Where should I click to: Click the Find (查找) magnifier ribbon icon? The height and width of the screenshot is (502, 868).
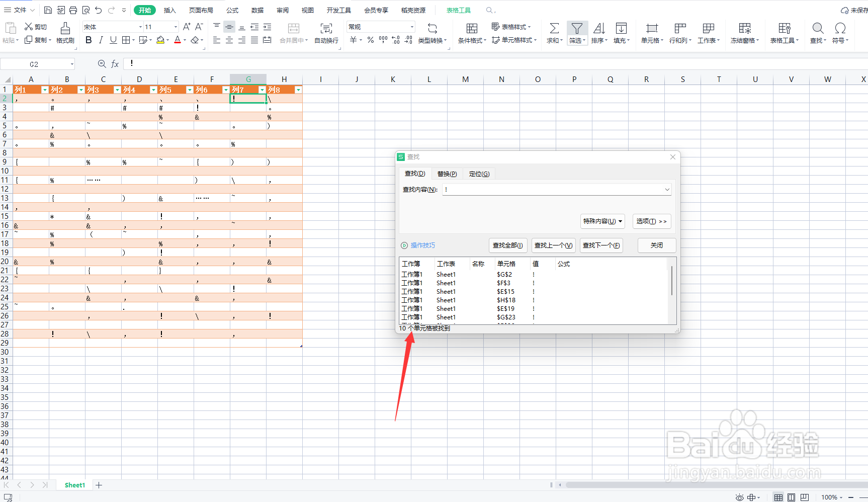818,28
